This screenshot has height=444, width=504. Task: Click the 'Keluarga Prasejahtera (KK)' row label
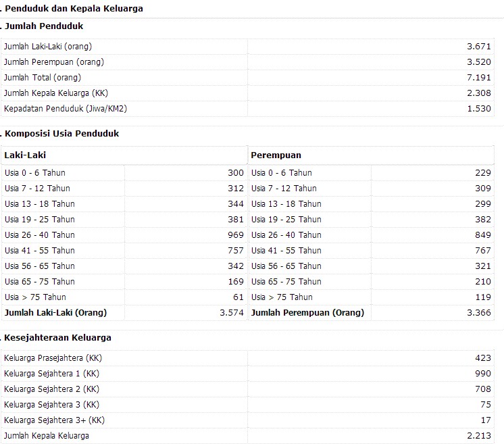53,358
